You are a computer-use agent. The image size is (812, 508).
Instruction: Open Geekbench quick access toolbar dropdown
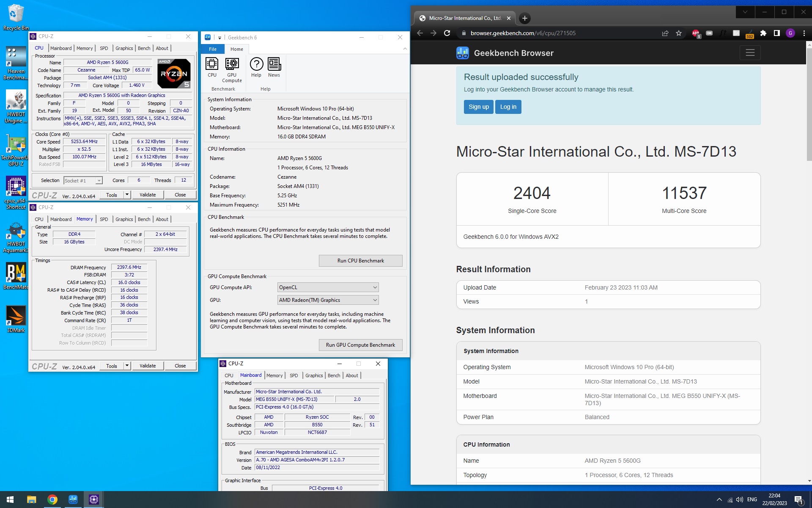click(x=219, y=38)
